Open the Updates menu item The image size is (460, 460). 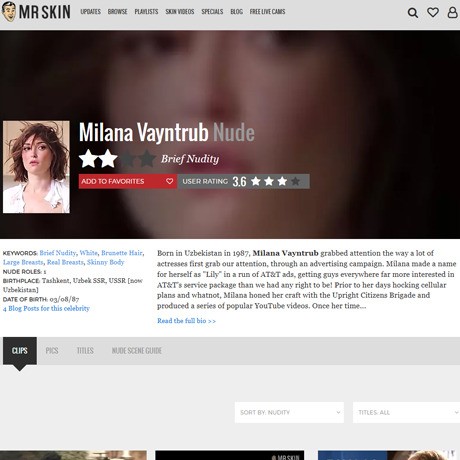[x=90, y=12]
